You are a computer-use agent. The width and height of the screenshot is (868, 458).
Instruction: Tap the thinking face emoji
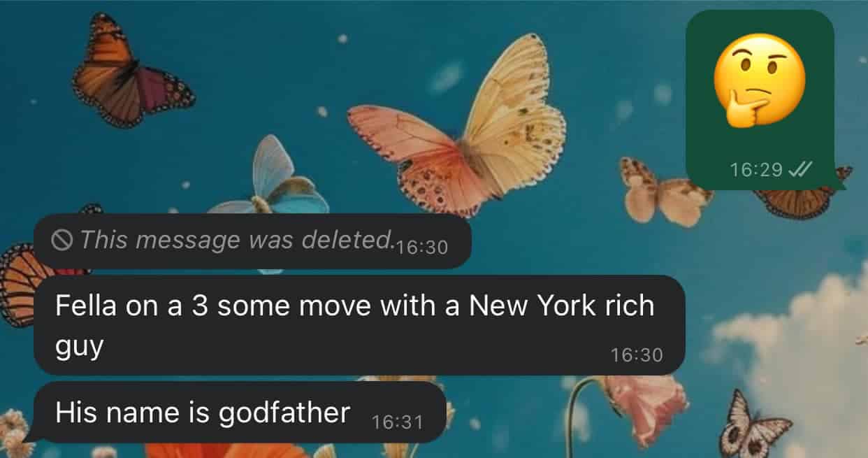tap(759, 79)
